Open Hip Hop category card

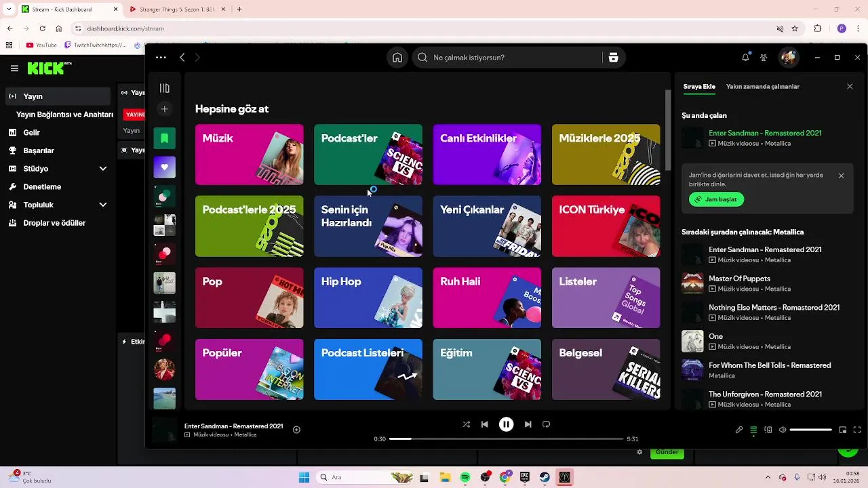368,298
